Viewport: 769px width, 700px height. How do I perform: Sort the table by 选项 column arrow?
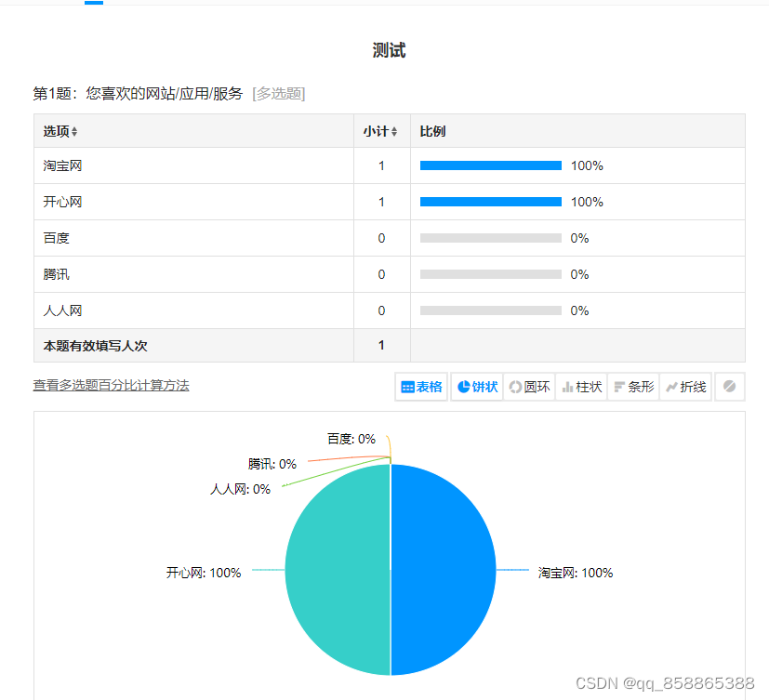[74, 131]
